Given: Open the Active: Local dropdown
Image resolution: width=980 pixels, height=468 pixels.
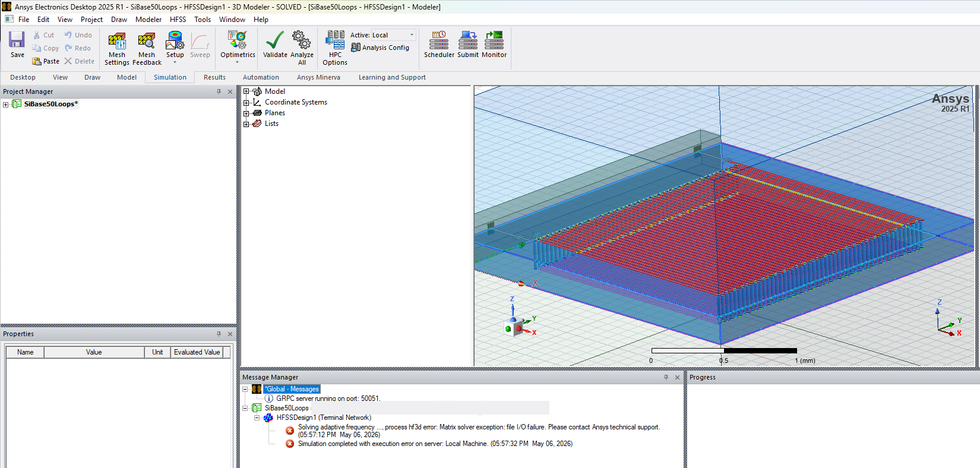Looking at the screenshot, I should point(393,35).
